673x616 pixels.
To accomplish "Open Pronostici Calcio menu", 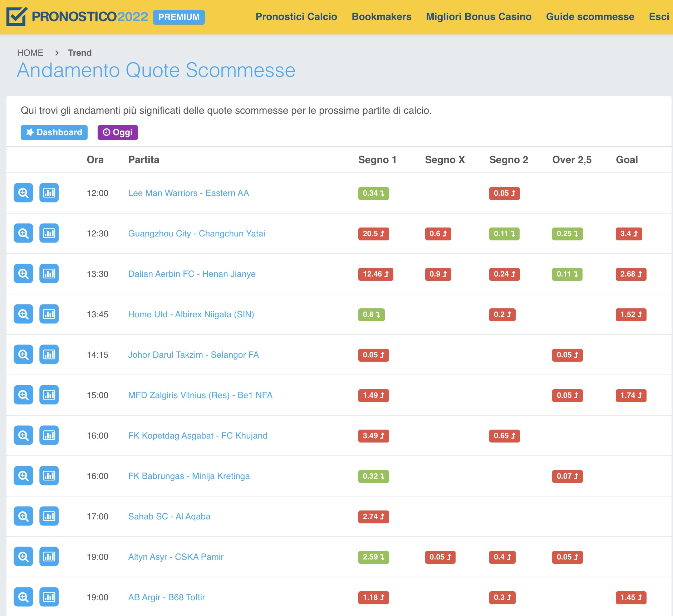I will pyautogui.click(x=296, y=17).
